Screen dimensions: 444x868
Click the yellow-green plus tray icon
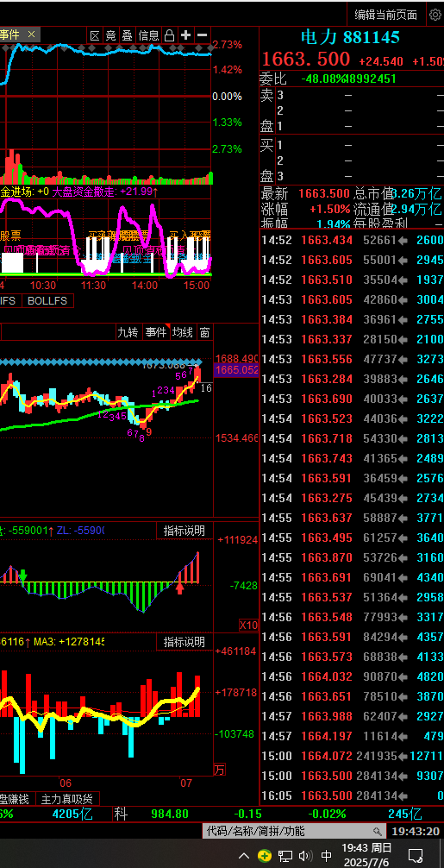[x=265, y=856]
